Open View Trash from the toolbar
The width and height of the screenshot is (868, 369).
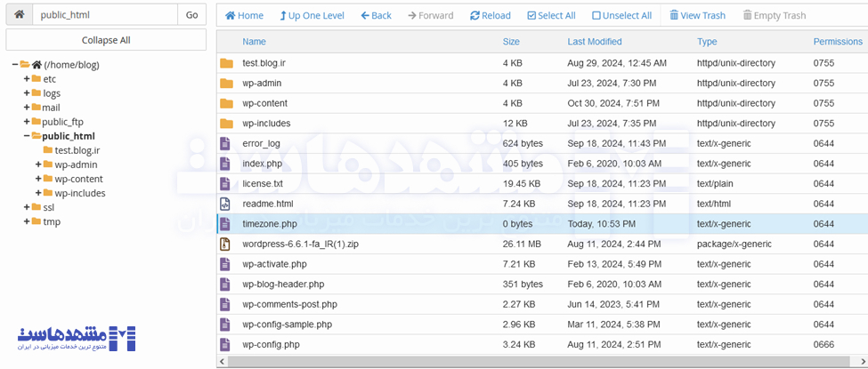click(x=698, y=15)
